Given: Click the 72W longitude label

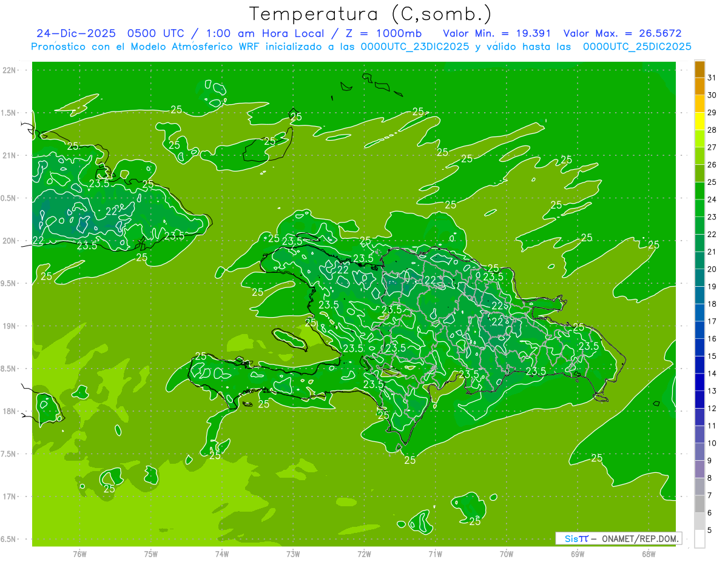Looking at the screenshot, I should click(364, 554).
